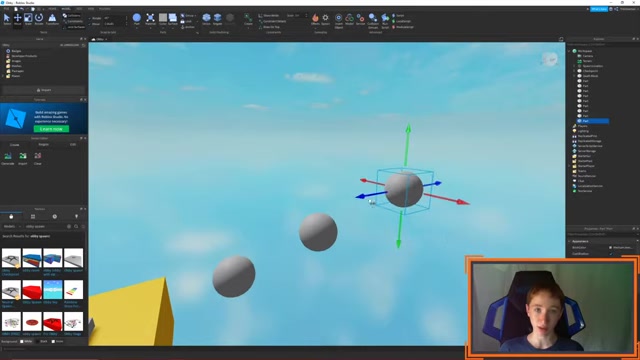The image size is (640, 360).
Task: Collapse the Workspace tree node
Action: coord(569,51)
